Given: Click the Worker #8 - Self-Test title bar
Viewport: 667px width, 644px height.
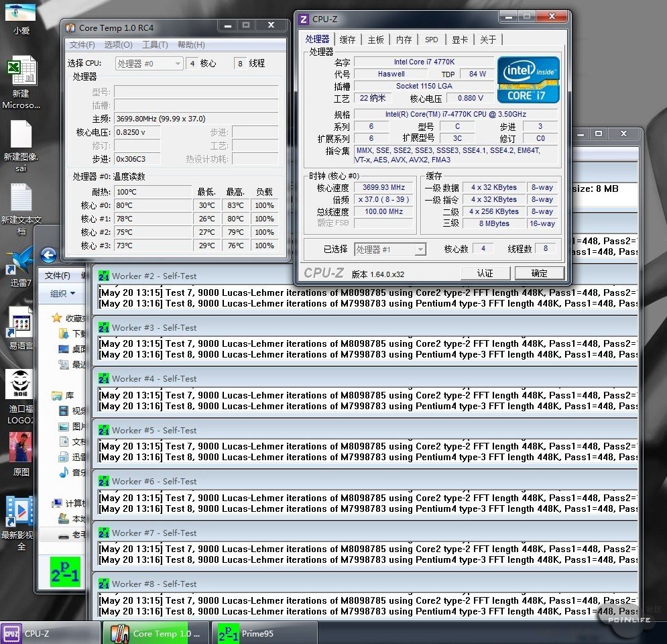Looking at the screenshot, I should pos(365,584).
